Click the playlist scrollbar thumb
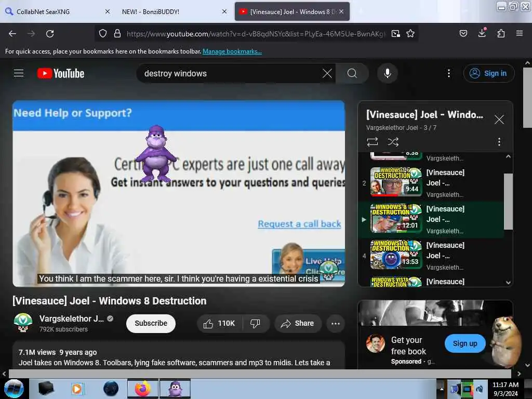The image size is (532, 399). 508,202
